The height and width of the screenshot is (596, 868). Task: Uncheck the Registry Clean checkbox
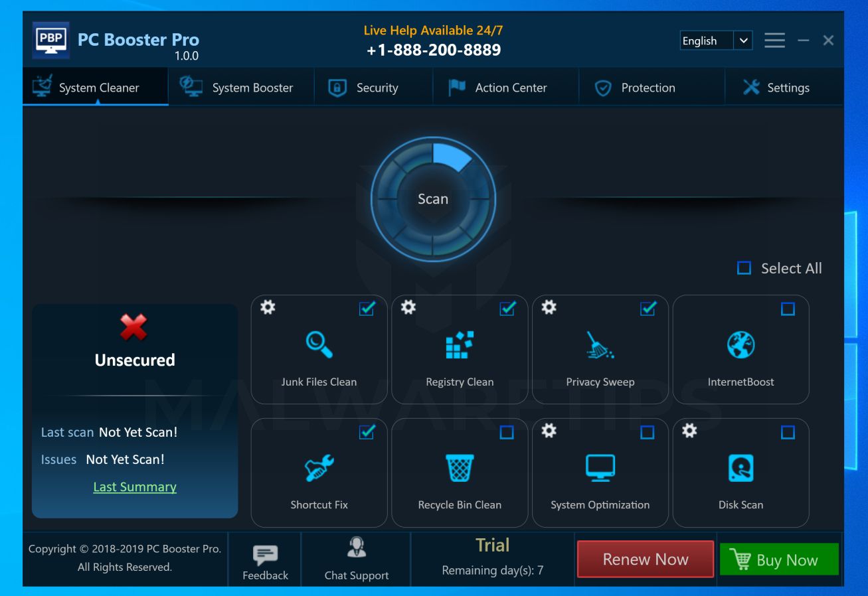click(x=507, y=309)
